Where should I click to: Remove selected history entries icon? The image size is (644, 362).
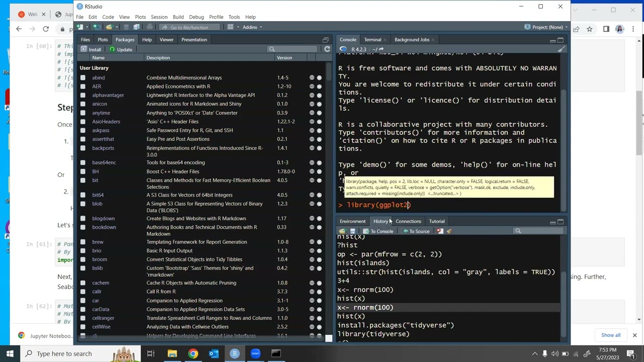(440, 231)
